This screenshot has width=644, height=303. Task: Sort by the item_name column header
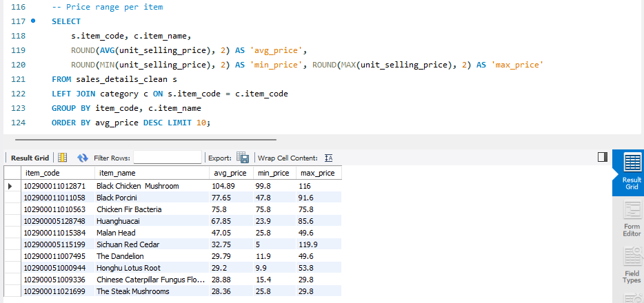(152, 173)
